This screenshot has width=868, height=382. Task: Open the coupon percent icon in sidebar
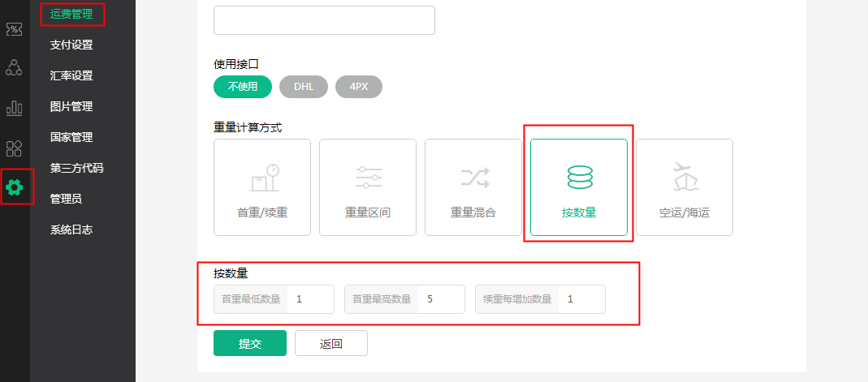click(14, 29)
